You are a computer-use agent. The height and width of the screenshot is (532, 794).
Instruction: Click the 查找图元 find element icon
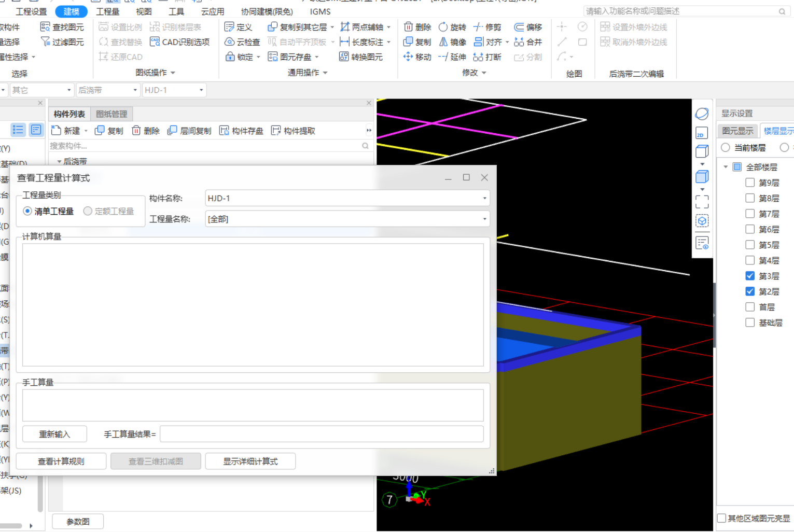point(45,27)
